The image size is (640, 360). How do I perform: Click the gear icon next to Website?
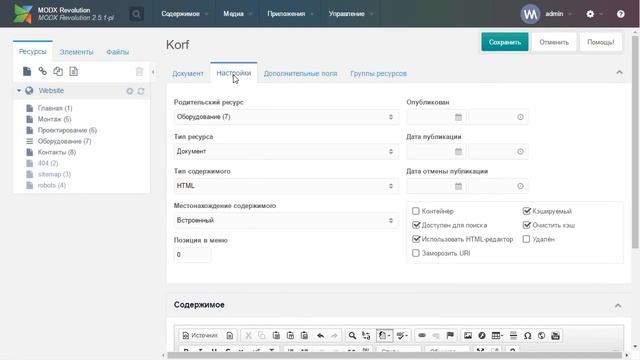click(x=130, y=91)
